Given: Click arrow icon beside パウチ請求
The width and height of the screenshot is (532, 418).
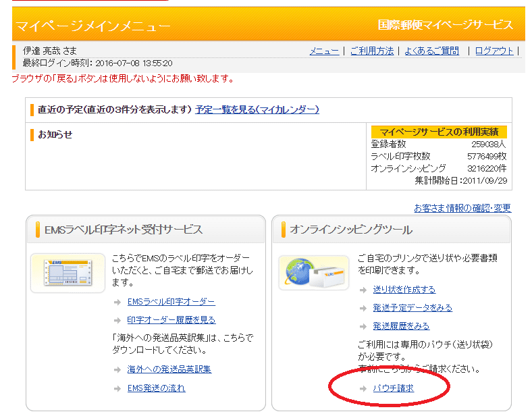Looking at the screenshot, I should click(x=363, y=388).
